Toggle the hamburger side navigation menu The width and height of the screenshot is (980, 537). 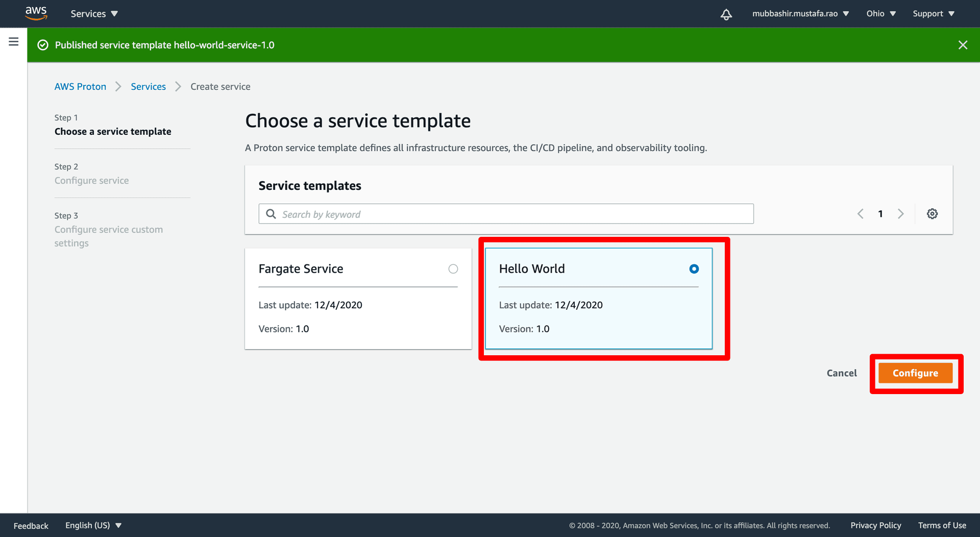tap(14, 42)
